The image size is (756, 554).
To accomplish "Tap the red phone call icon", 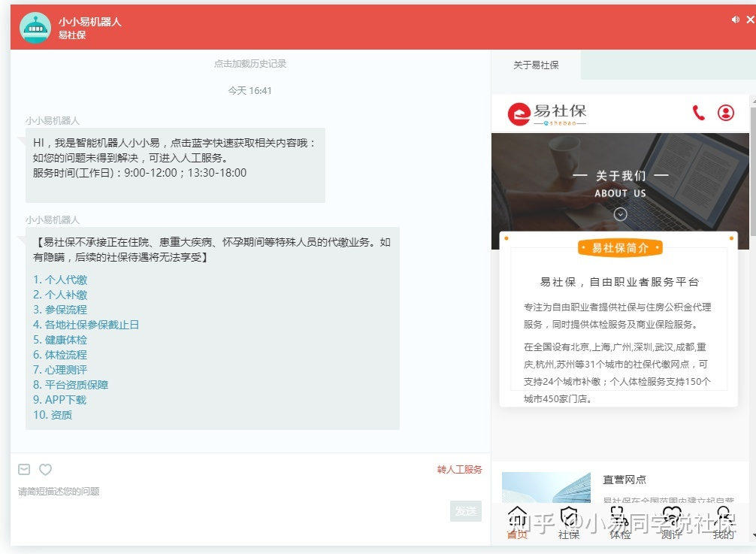I will click(698, 113).
